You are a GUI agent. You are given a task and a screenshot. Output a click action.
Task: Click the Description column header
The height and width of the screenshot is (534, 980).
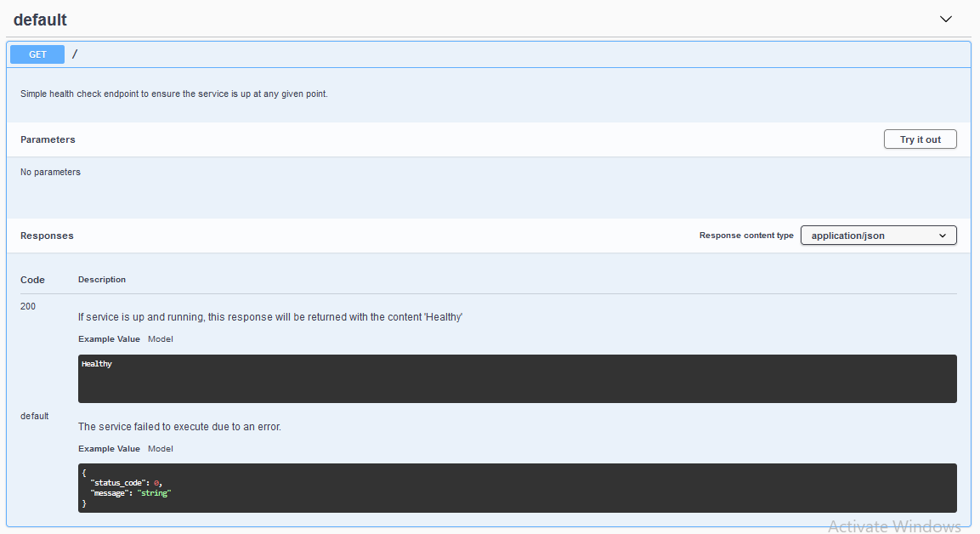102,280
